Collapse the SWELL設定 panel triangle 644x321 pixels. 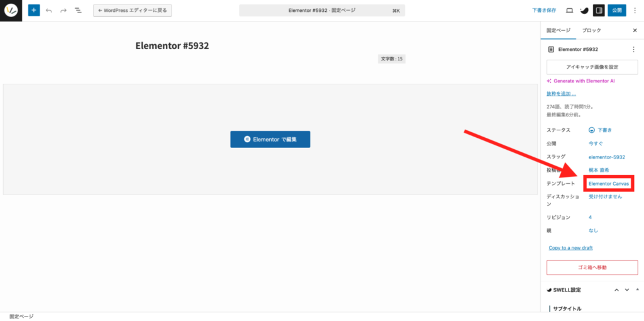click(x=637, y=290)
